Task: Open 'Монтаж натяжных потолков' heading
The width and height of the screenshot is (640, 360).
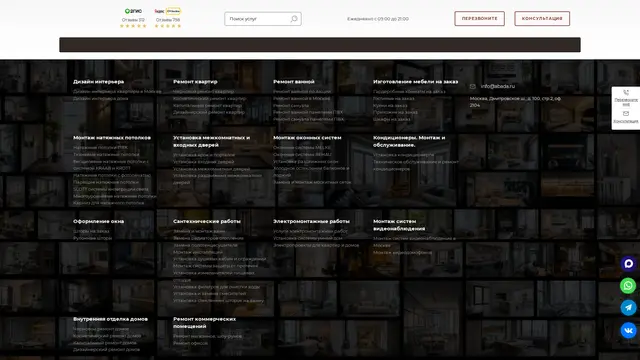Action: click(112, 138)
